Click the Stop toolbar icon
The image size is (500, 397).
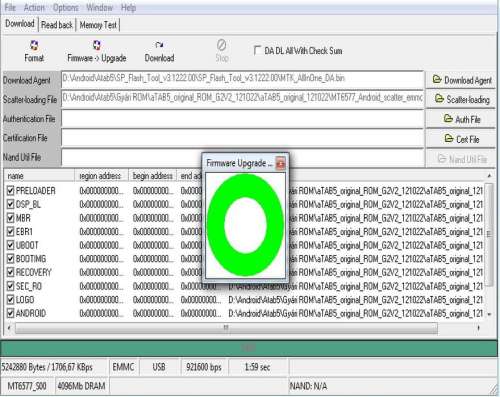[222, 51]
